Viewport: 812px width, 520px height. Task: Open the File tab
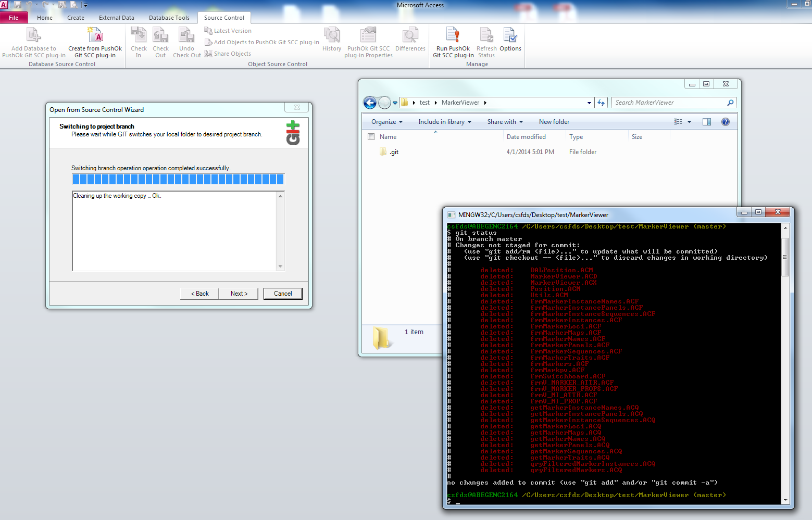pyautogui.click(x=14, y=18)
